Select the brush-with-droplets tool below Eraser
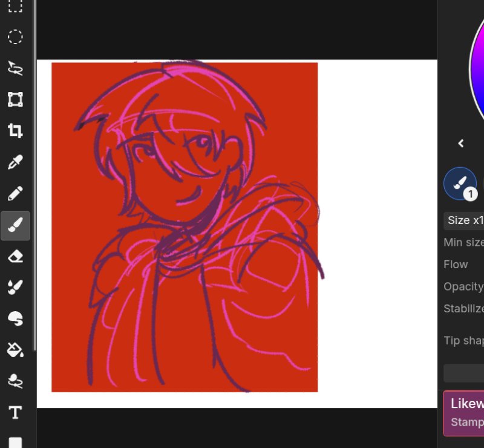The image size is (484, 448). tap(15, 288)
